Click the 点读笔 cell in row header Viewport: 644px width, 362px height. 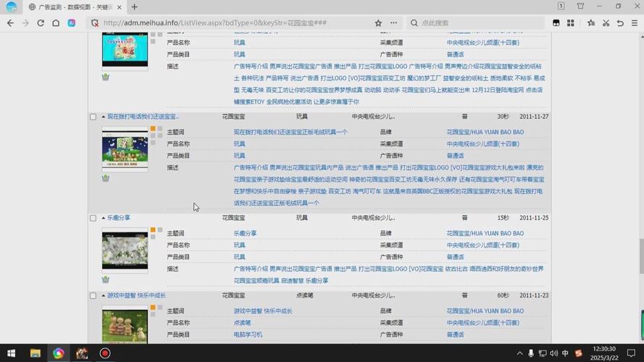305,295
